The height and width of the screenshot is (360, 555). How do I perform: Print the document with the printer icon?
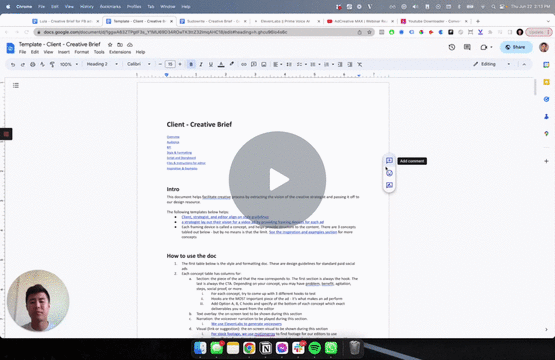pyautogui.click(x=33, y=64)
